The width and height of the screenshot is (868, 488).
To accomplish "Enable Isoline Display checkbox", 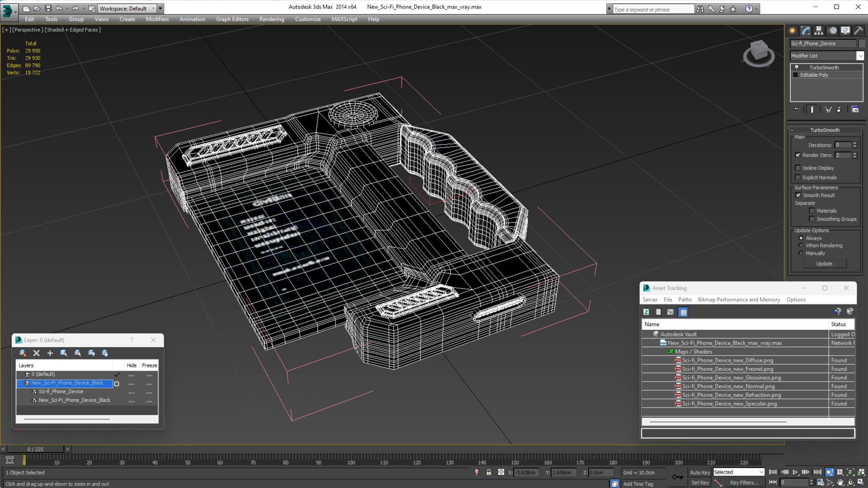I will tap(798, 168).
